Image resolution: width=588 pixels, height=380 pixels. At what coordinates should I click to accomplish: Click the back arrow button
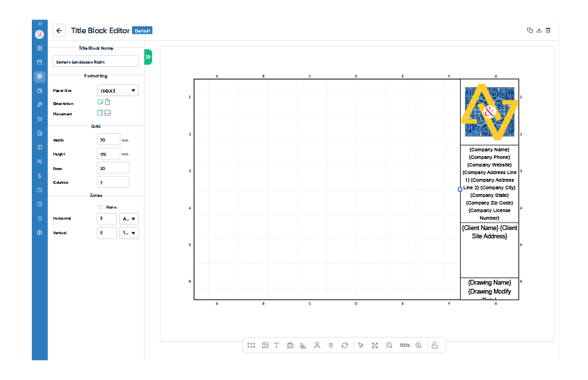[x=59, y=30]
